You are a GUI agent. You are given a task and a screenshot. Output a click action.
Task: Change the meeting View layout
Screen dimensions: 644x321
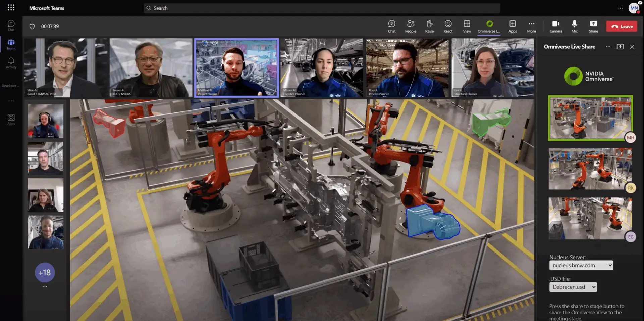click(467, 26)
